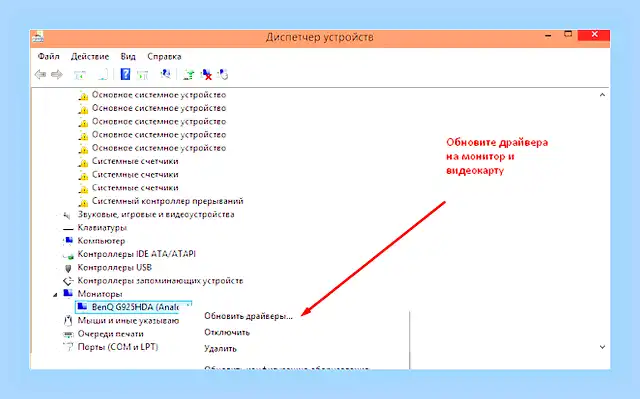Click the Forward arrow in the toolbar
Image resolution: width=640 pixels, height=399 pixels.
pos(57,75)
